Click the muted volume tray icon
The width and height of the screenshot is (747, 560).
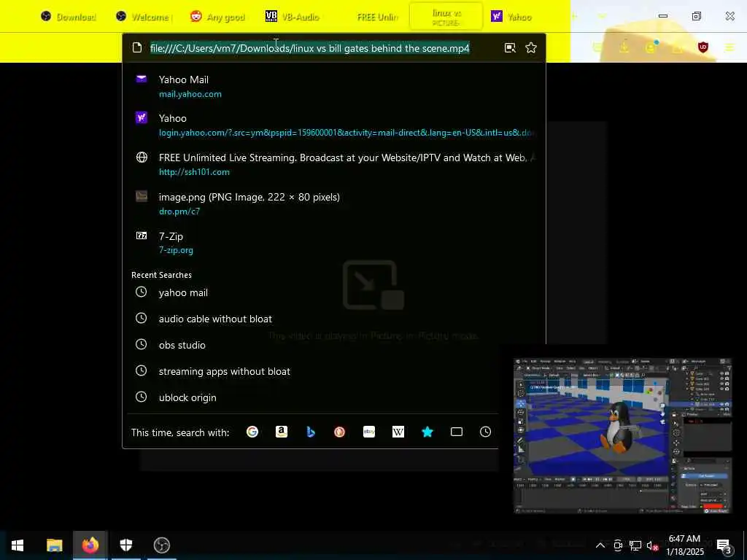pos(653,545)
